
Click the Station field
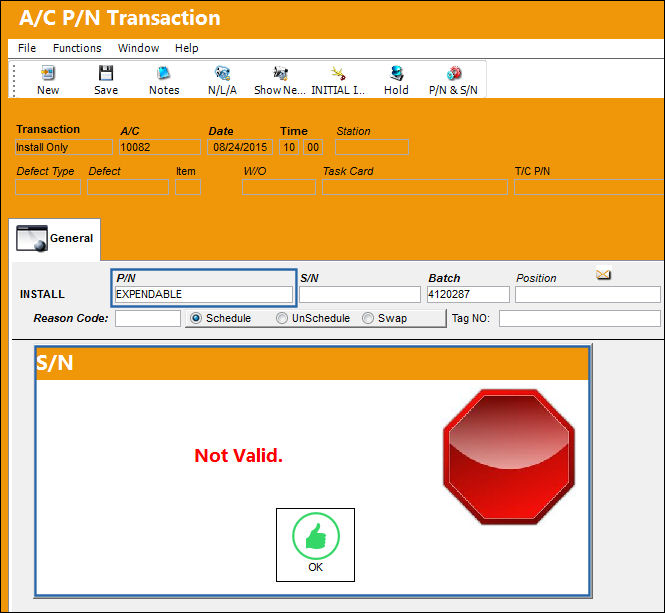[x=372, y=147]
